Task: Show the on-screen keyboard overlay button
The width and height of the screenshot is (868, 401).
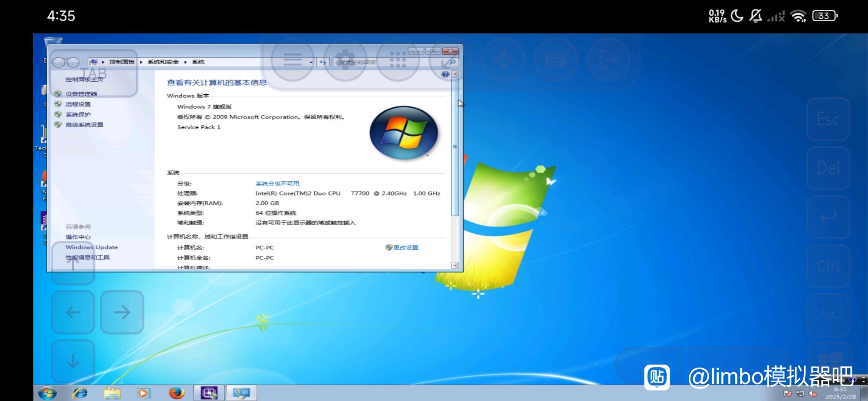Action: pos(556,60)
